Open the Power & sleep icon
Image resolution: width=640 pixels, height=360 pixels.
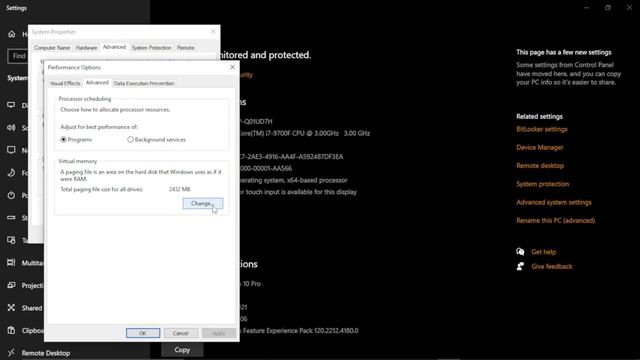pos(11,195)
